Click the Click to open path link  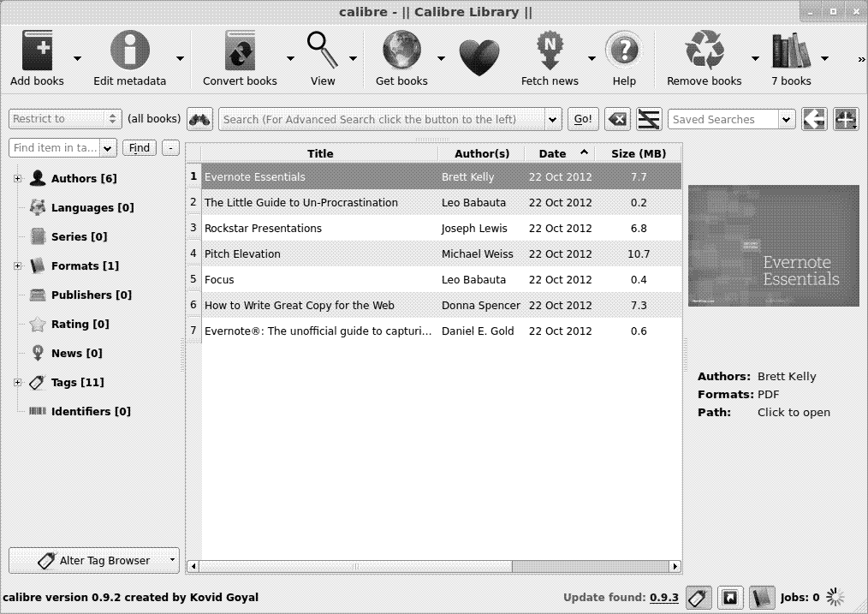point(794,413)
